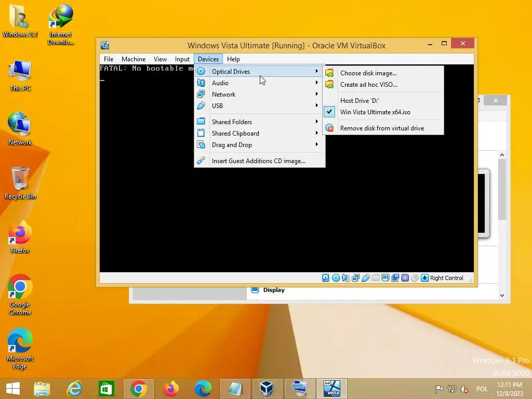
Task: Click the Audio speaker icon in menu
Action: tap(201, 83)
